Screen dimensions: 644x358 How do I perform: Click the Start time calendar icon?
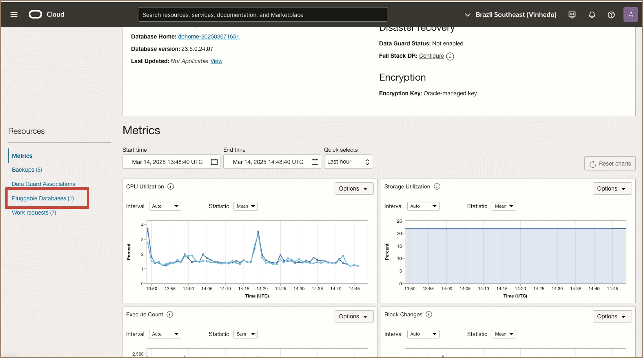pyautogui.click(x=214, y=162)
